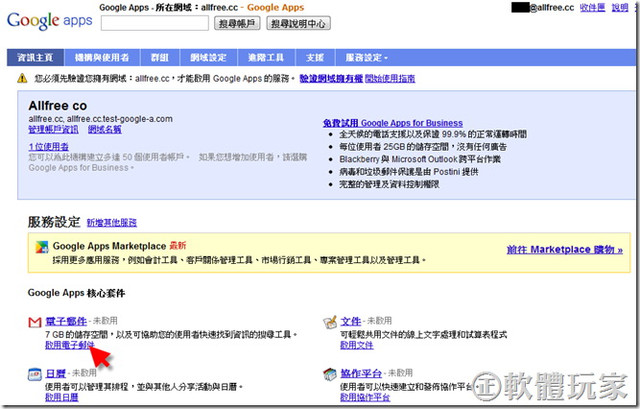The height and width of the screenshot is (409, 640).
Task: Open the 進階工具 tab
Action: [x=266, y=58]
